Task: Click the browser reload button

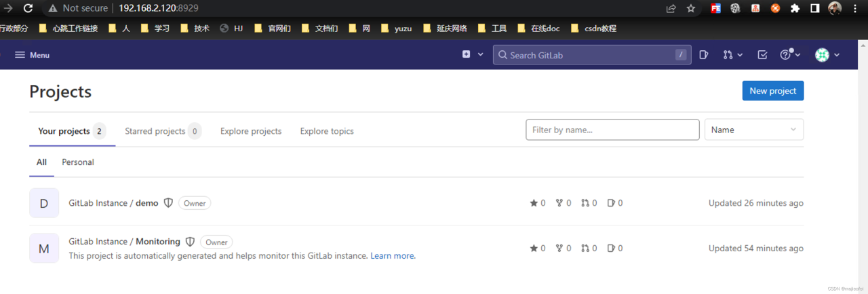Action: [28, 8]
